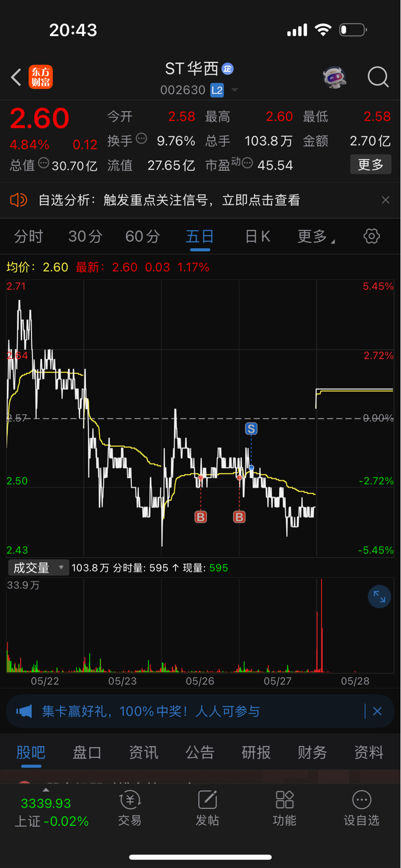The height and width of the screenshot is (868, 401).
Task: Tap 最高 2.60 value
Action: [279, 116]
